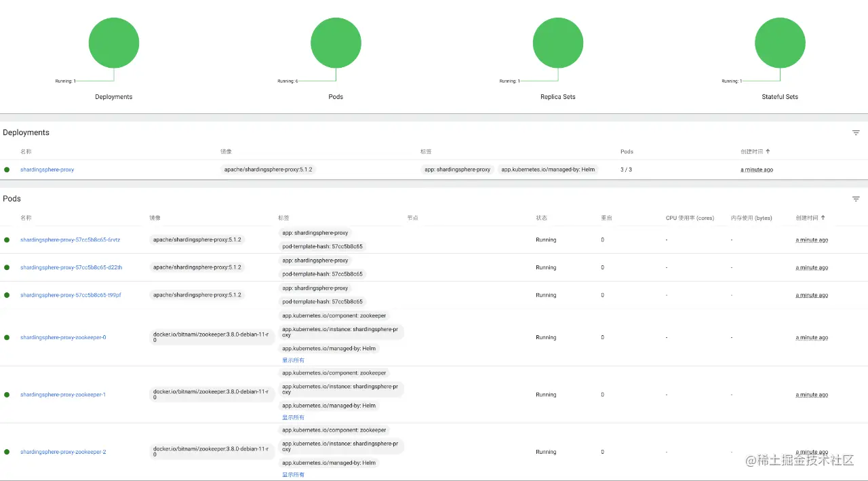Open the shardingsphere-proxy deployment link
The image size is (868, 481).
[47, 170]
